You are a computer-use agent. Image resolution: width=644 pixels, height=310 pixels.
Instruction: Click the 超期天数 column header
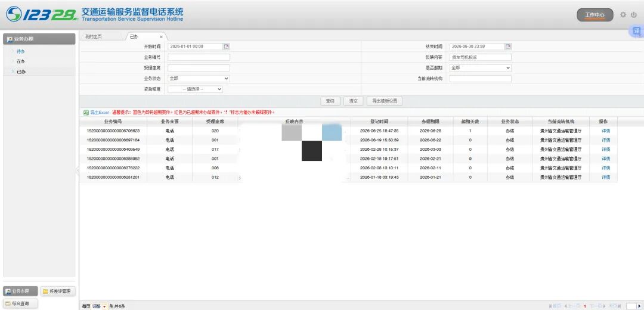click(470, 122)
